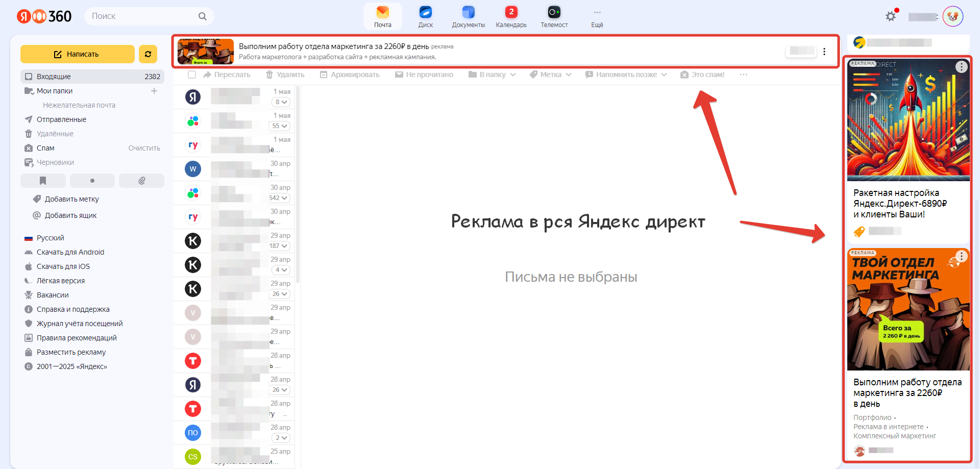This screenshot has height=469, width=980.
Task: Open Справка и поддержка
Action: pos(73,309)
